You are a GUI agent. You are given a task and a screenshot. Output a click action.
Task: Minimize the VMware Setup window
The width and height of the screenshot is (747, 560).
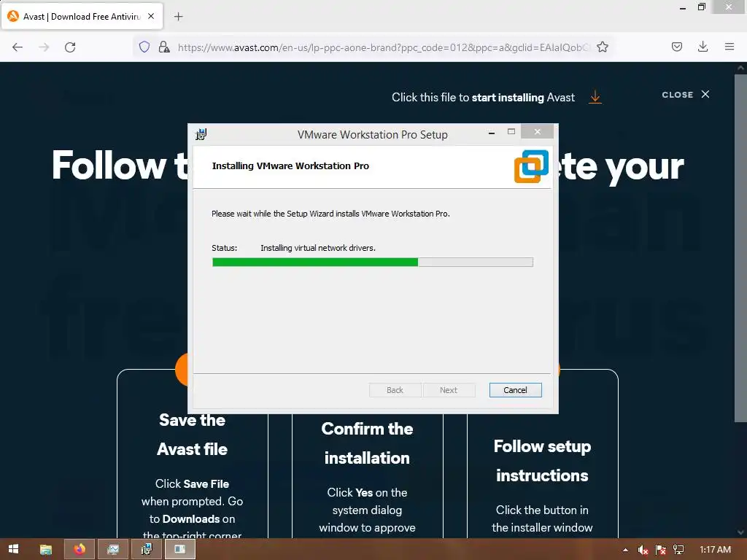(x=491, y=132)
